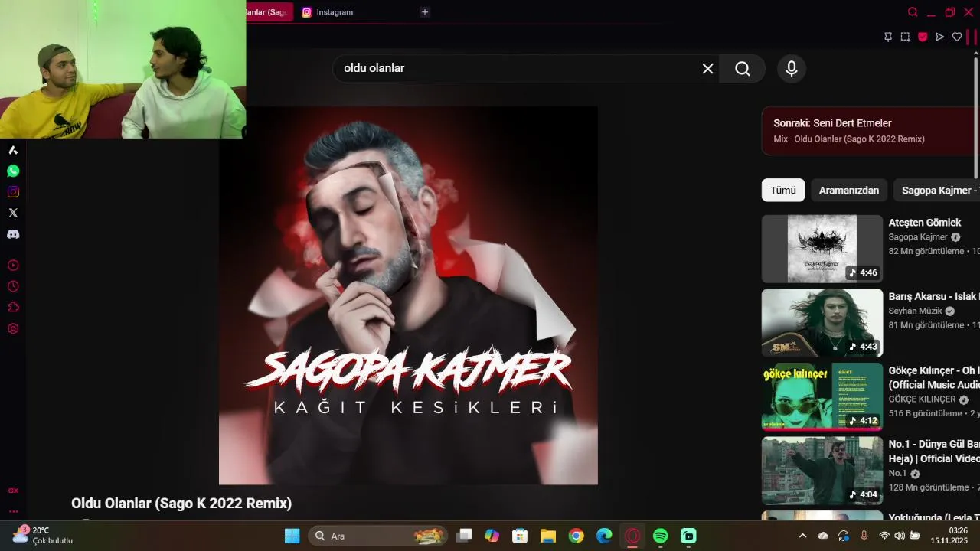This screenshot has width=980, height=551.
Task: Select the Tümü filter chip
Action: 783,191
